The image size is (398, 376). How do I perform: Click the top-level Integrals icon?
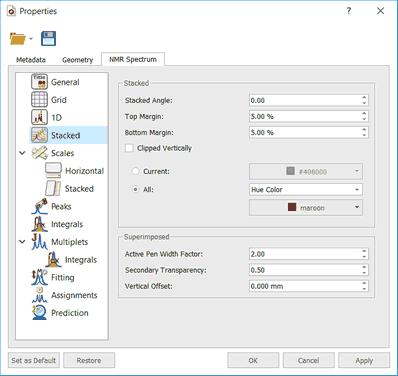pos(39,224)
